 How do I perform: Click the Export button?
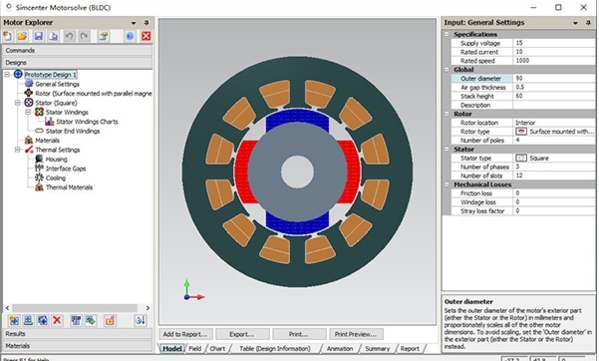tap(242, 334)
